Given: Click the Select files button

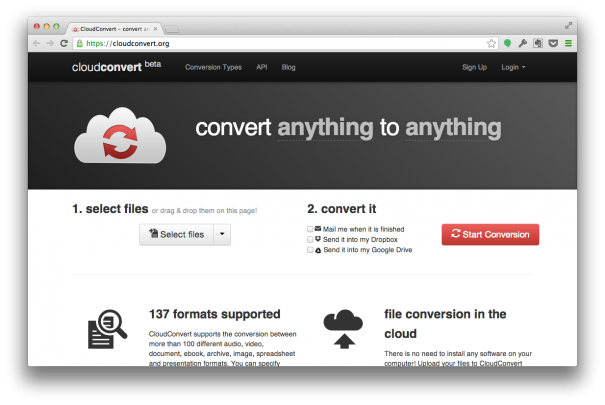Looking at the screenshot, I should [x=176, y=235].
